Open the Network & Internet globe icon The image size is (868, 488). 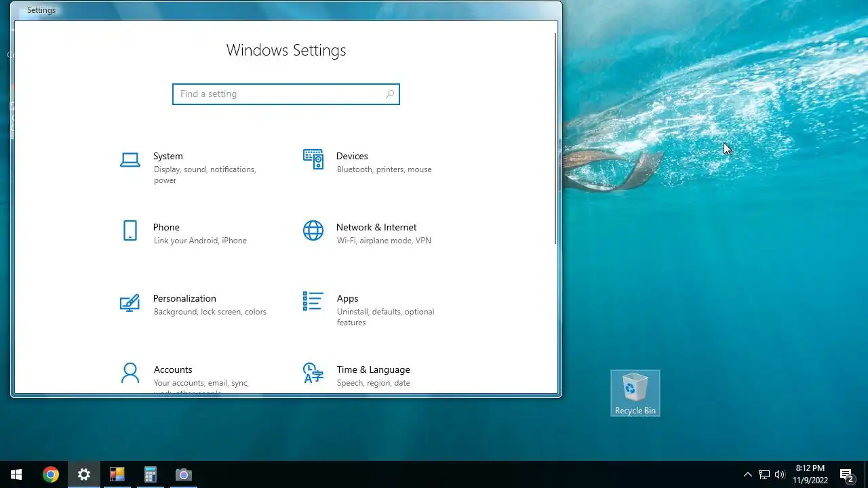click(313, 230)
